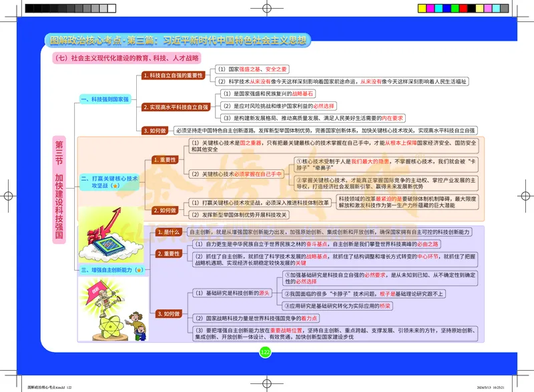Select the 二、打赢关键核心技术攻坚战 branch node
534x392 pixels.
coord(109,183)
